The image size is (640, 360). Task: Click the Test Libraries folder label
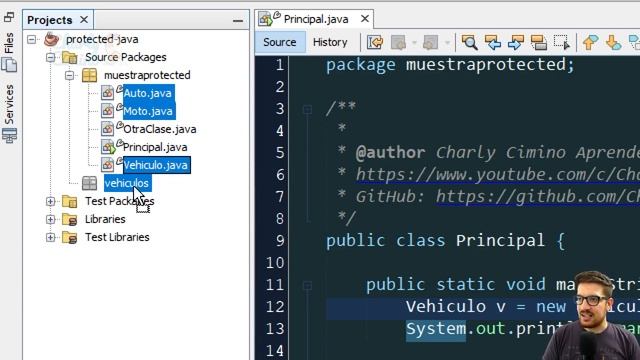click(x=117, y=237)
